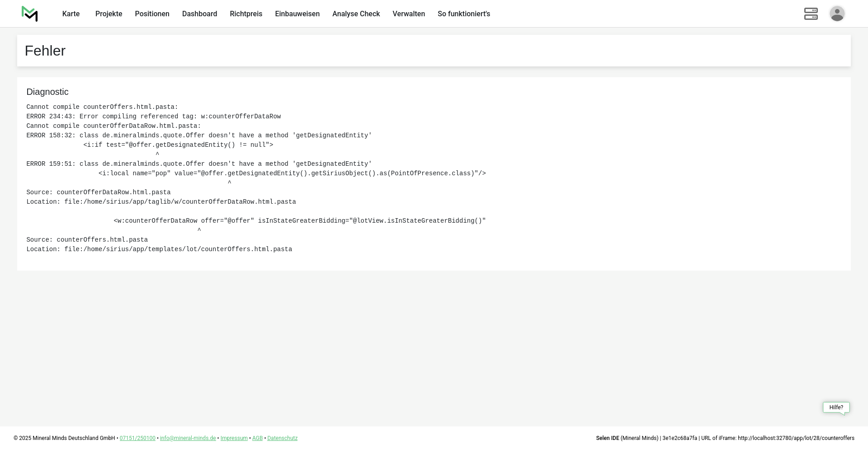
Task: Click the phone number 07151/250100 link
Action: pyautogui.click(x=137, y=438)
